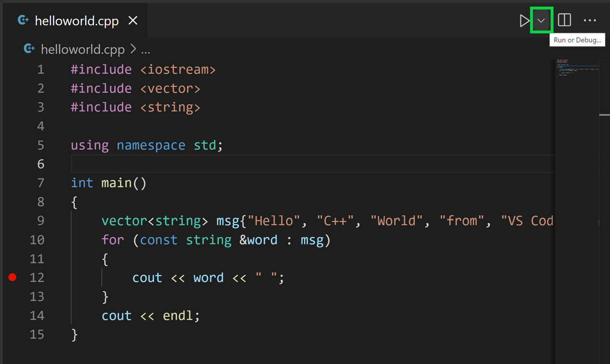Click the "<vector>" include text
This screenshot has height=364, width=610.
click(170, 89)
